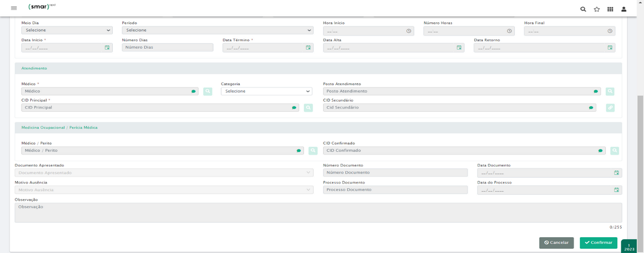
Task: Click search button next to CID Principal
Action: click(308, 107)
